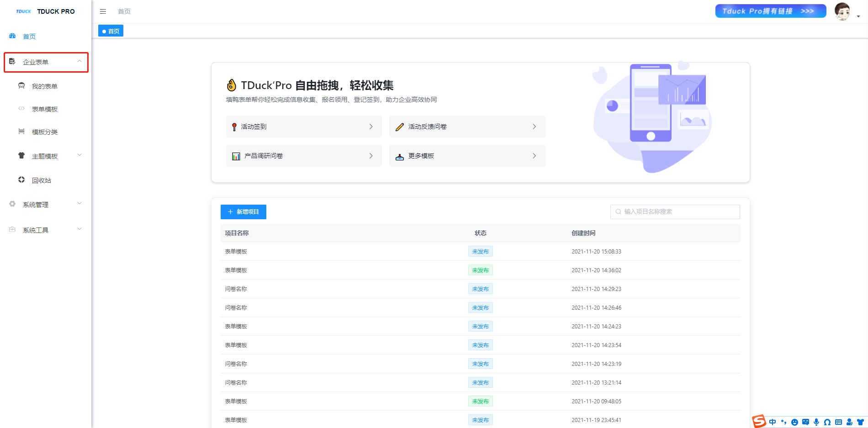Click the 主题模板 shirt icon
Image resolution: width=868 pixels, height=428 pixels.
[x=21, y=156]
